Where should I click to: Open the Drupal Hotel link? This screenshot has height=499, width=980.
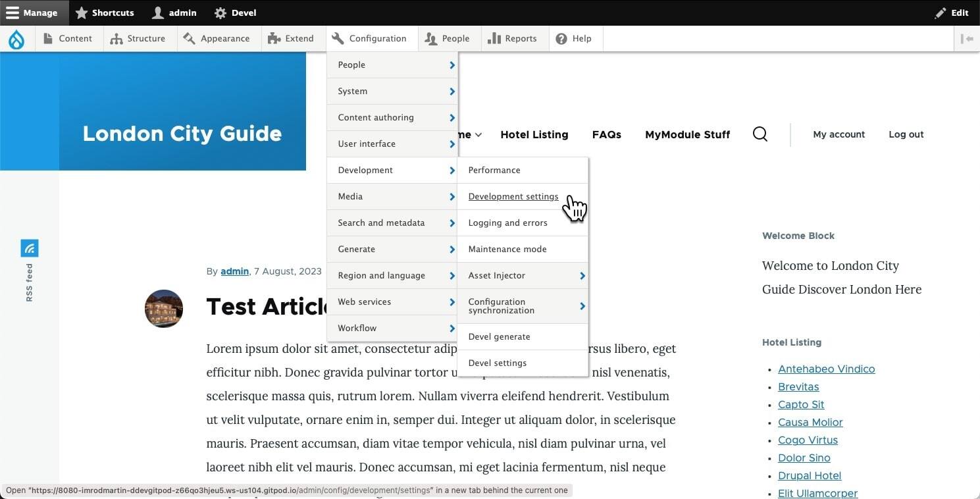pos(810,476)
